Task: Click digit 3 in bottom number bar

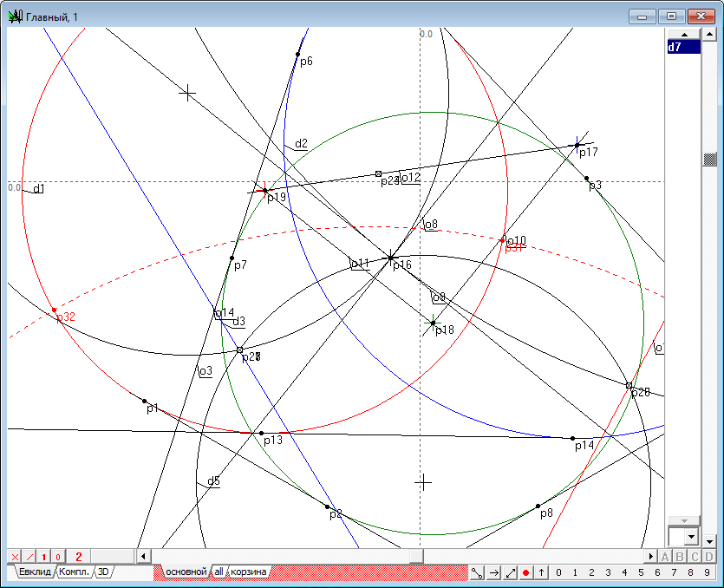Action: 608,572
